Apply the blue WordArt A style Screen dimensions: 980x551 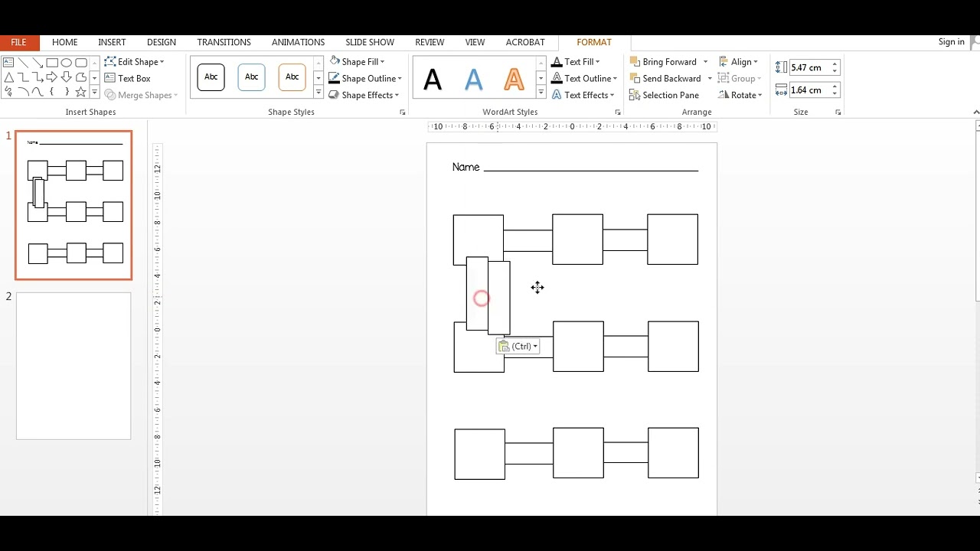tap(474, 78)
